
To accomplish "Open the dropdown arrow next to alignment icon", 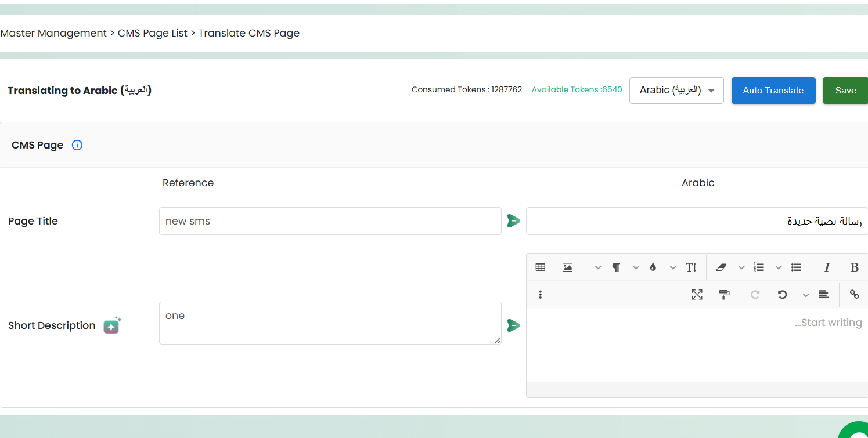I will coord(806,295).
